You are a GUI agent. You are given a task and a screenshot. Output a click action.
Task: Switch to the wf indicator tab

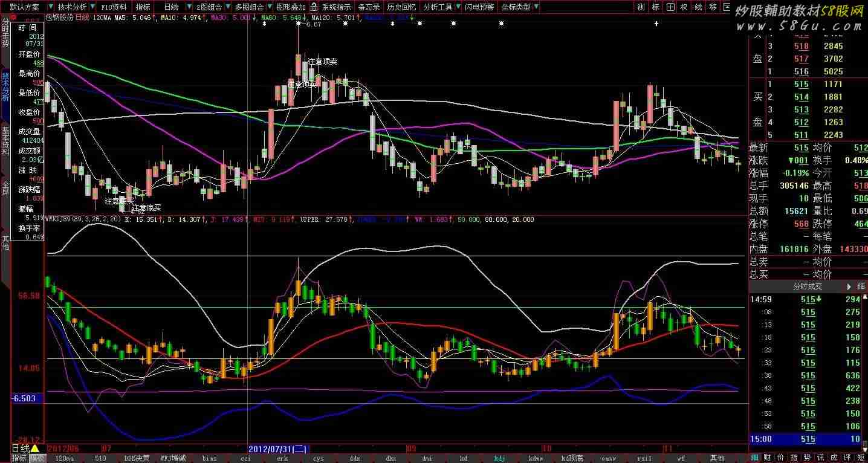pyautogui.click(x=681, y=458)
